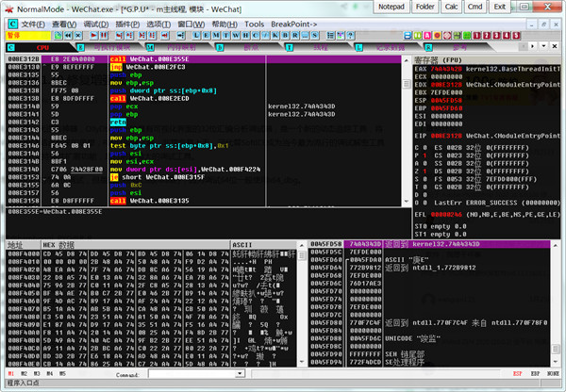Switch to the 断点 tab
This screenshot has width=566, height=392.
(x=251, y=47)
